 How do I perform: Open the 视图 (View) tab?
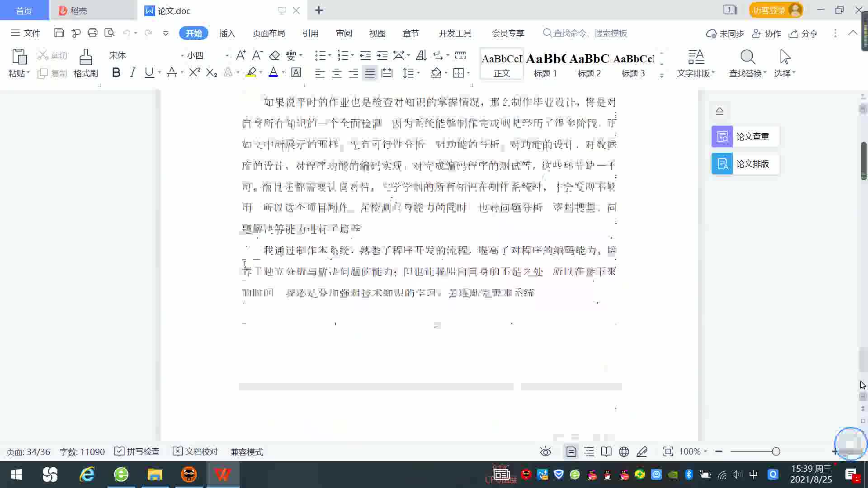(377, 33)
